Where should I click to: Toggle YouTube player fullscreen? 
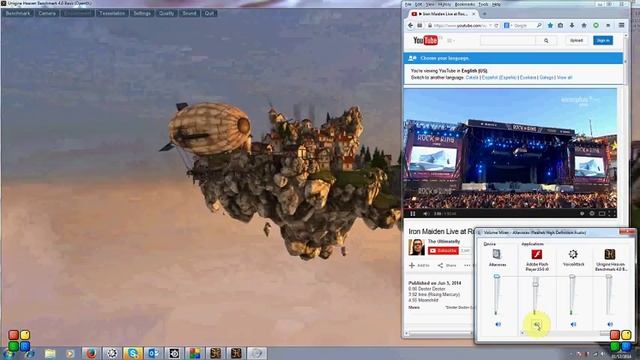[x=611, y=213]
